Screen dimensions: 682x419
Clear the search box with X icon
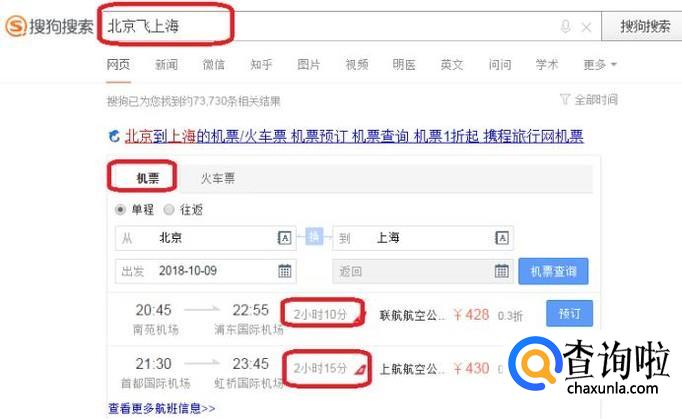586,27
